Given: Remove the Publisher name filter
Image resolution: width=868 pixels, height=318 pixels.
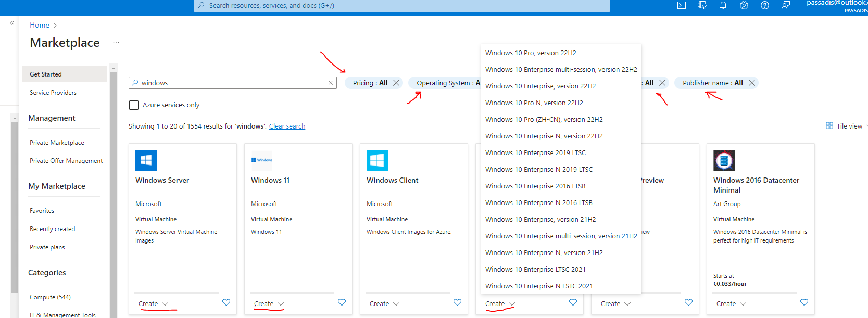Looking at the screenshot, I should point(752,83).
